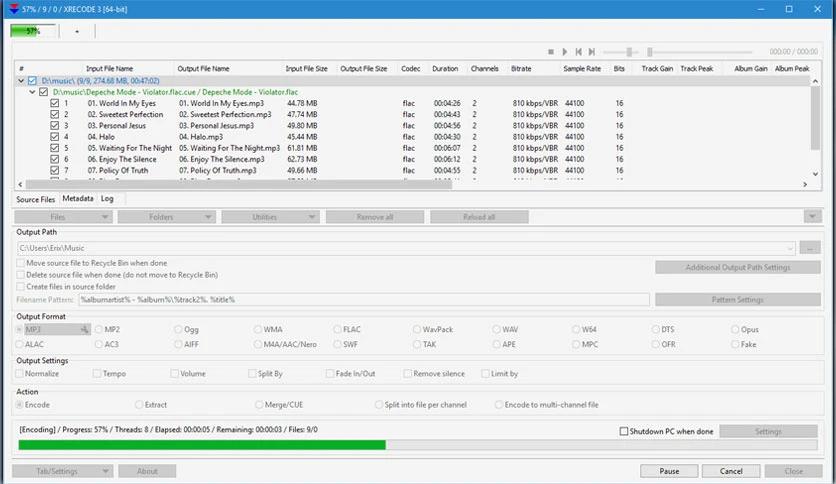Collapse the Depeche Mode Violator cue node
This screenshot has width=836, height=484.
(x=32, y=92)
